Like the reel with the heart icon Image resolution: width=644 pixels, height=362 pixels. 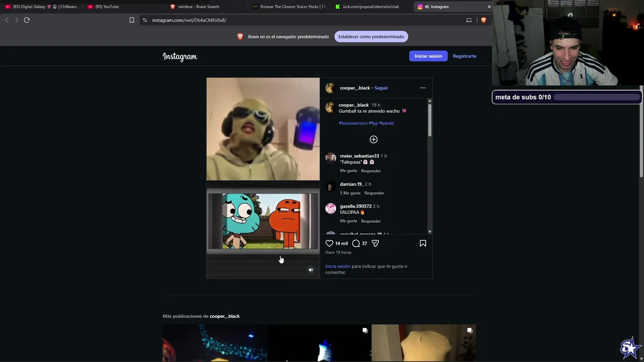pos(330,243)
